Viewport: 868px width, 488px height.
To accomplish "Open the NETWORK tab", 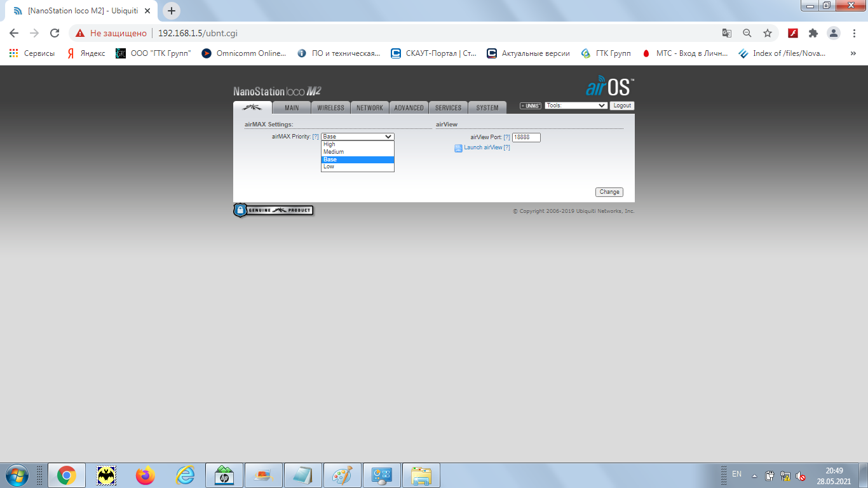I will (x=370, y=107).
